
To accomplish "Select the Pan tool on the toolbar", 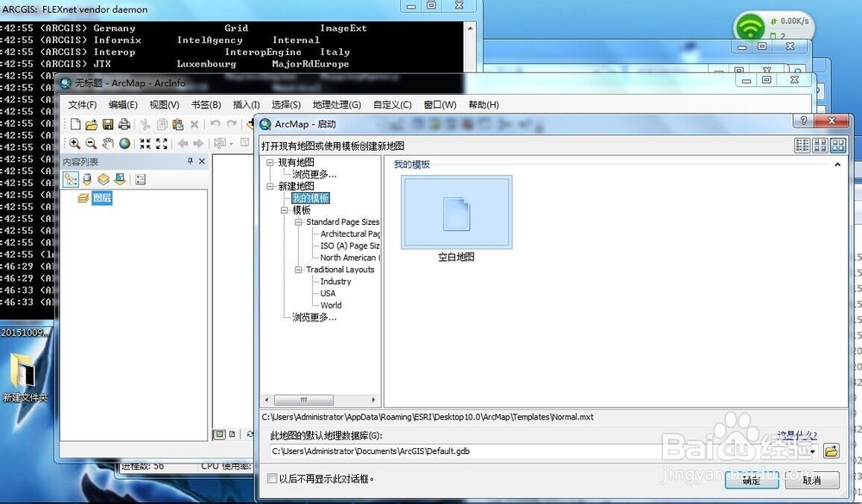I will tap(109, 143).
